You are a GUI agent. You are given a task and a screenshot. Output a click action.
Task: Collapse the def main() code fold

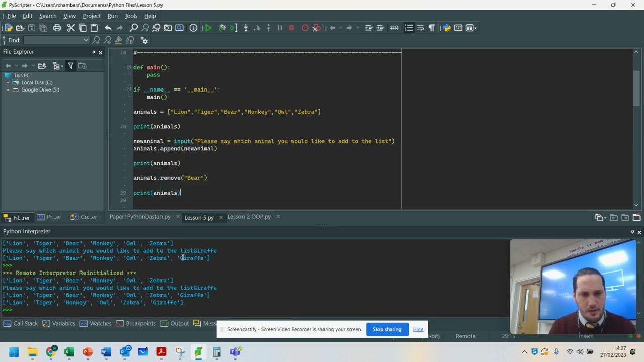pyautogui.click(x=129, y=67)
